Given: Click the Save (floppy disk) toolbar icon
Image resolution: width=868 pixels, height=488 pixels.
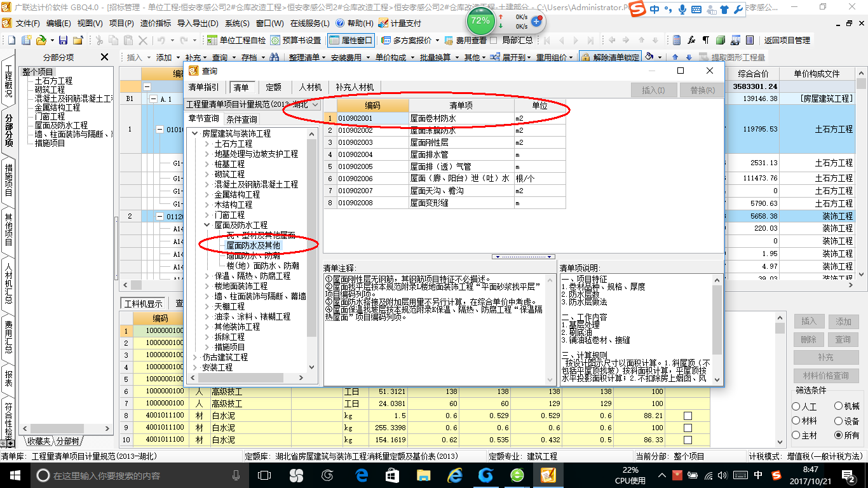Looking at the screenshot, I should [x=62, y=40].
